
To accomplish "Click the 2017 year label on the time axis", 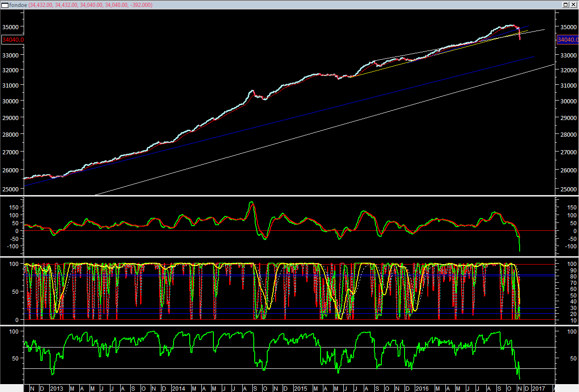I will (538, 388).
